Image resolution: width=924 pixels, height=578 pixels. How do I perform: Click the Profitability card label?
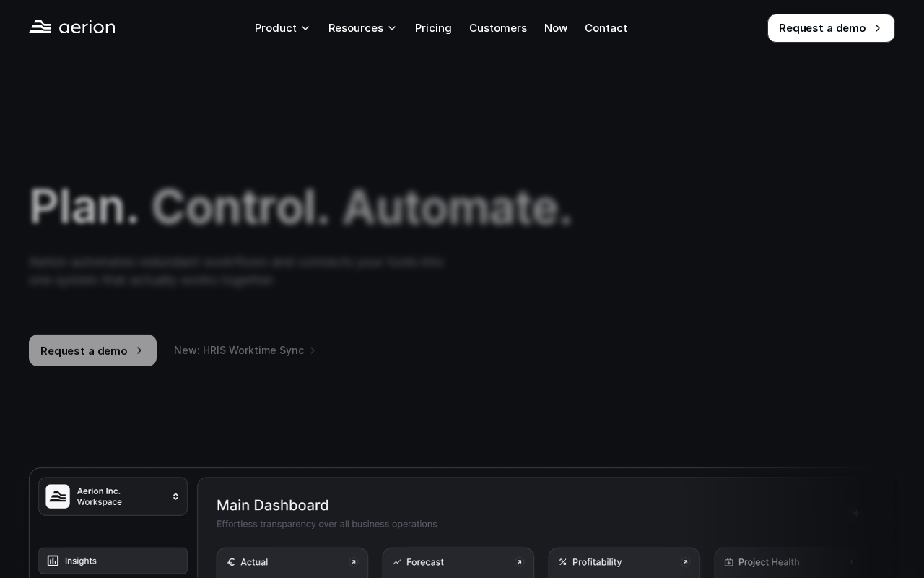pos(597,562)
